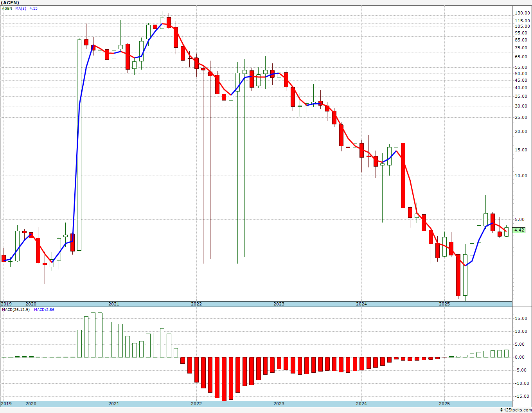532x413 pixels.
Task: Select 2024 on the price chart time axis
Action: point(361,304)
